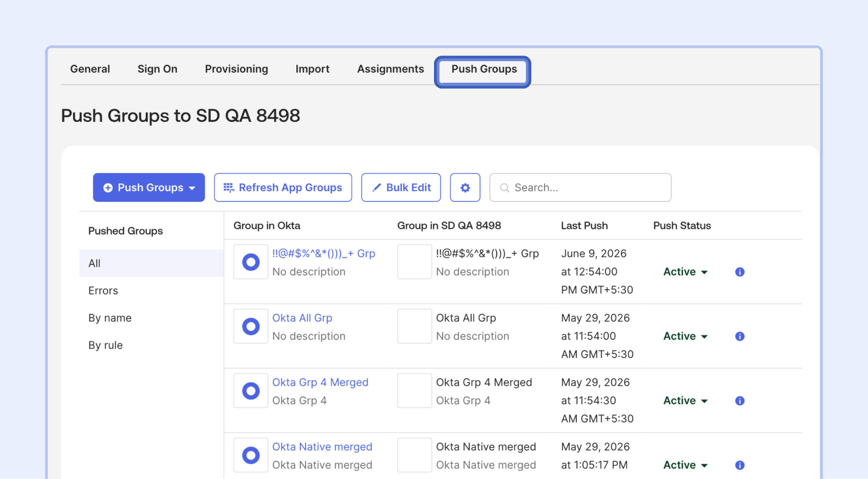Click the Group in SD QA 8498 column header
Image resolution: width=868 pixels, height=479 pixels.
[449, 226]
